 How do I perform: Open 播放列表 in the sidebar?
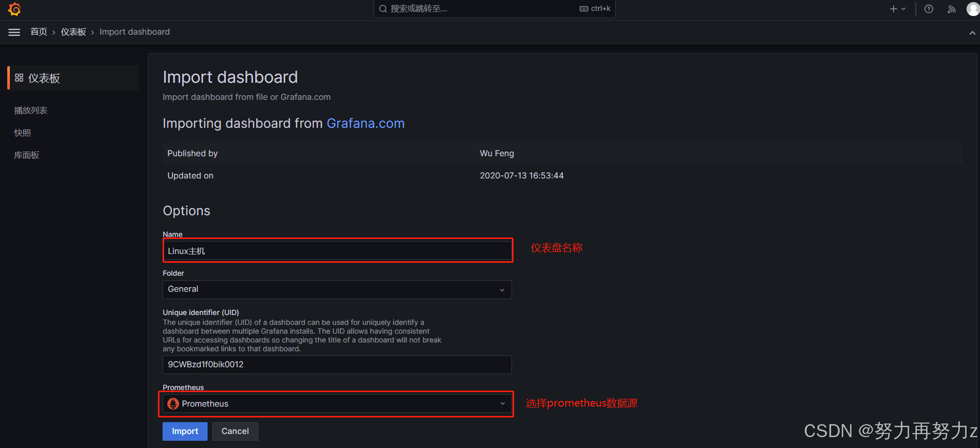click(31, 110)
